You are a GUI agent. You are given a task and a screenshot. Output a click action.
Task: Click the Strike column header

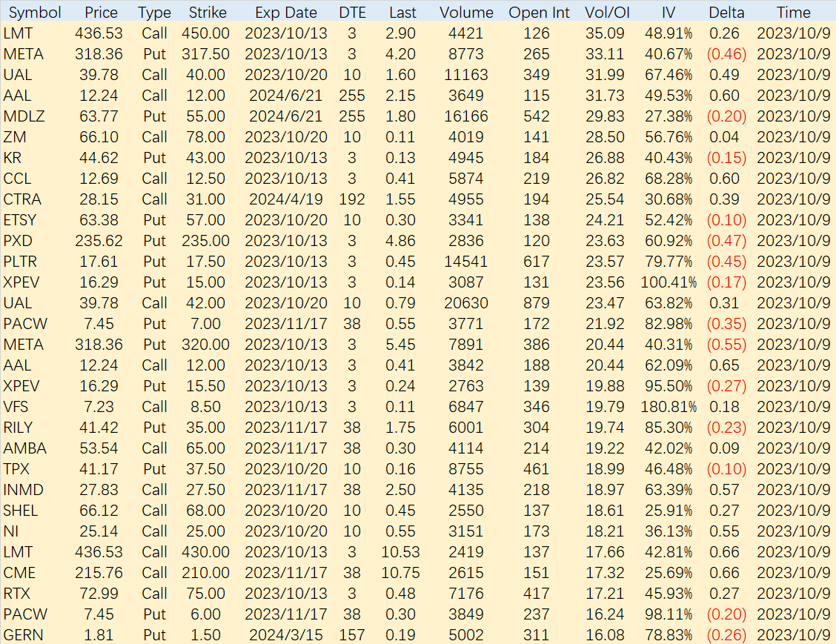click(x=208, y=13)
